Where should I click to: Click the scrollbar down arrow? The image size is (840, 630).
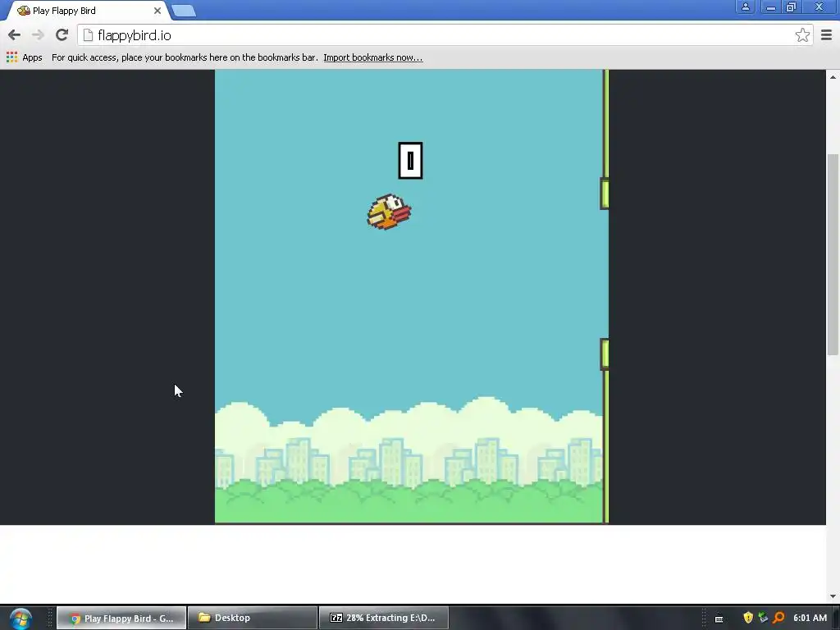click(833, 596)
